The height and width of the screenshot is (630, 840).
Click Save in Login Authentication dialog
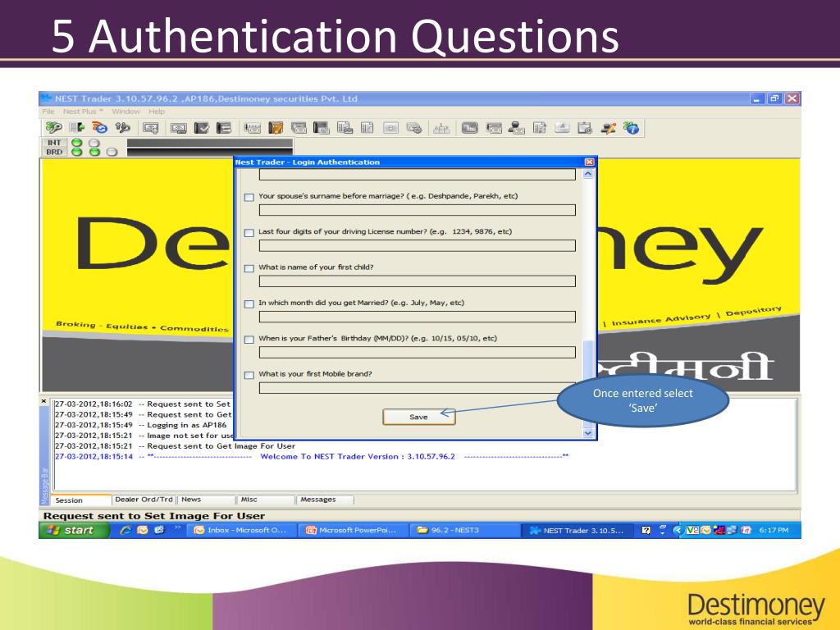419,417
